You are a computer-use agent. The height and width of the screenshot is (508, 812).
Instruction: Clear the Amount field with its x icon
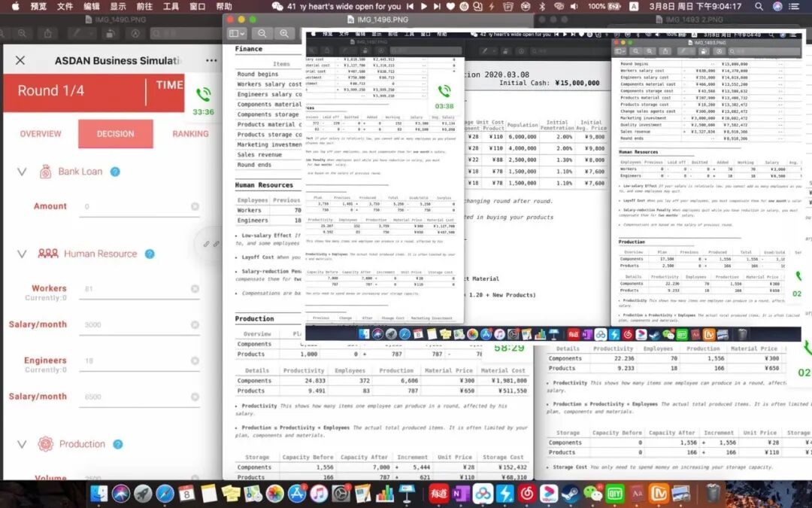pyautogui.click(x=195, y=206)
